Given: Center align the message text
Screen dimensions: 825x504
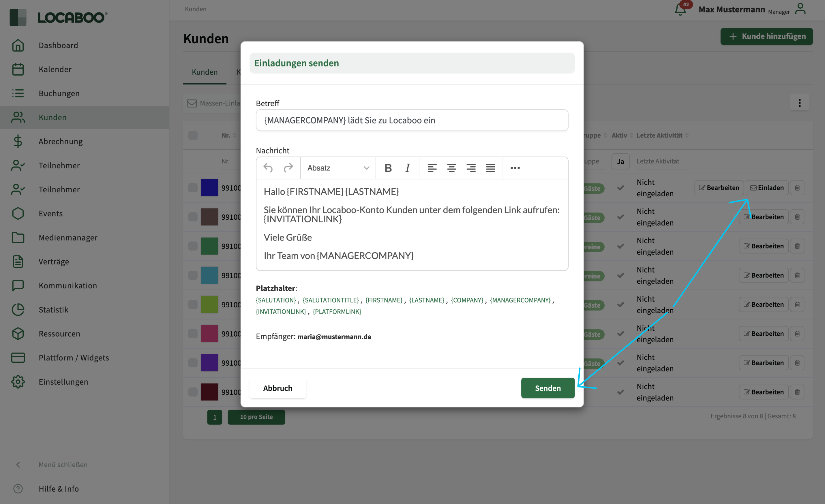Looking at the screenshot, I should click(x=451, y=168).
